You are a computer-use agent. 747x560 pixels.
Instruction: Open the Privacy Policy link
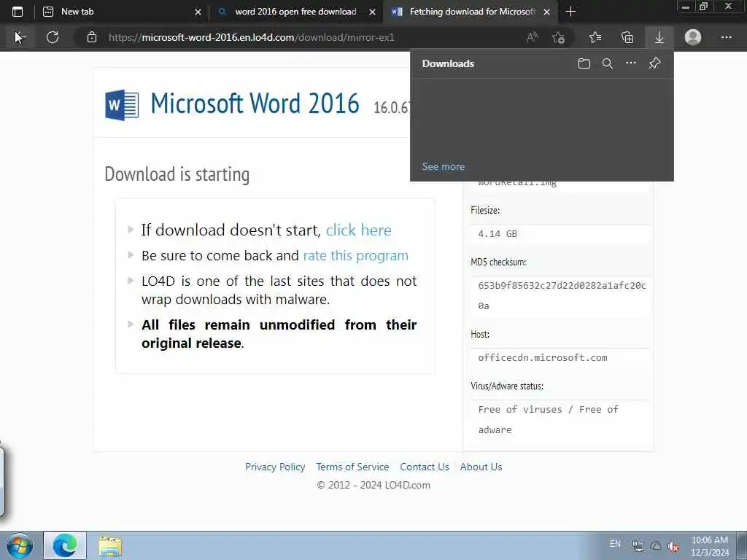pyautogui.click(x=275, y=467)
